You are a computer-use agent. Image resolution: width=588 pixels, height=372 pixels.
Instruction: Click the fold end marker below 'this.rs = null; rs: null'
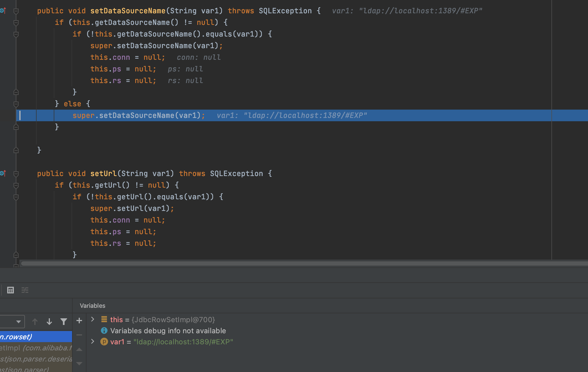coord(16,92)
